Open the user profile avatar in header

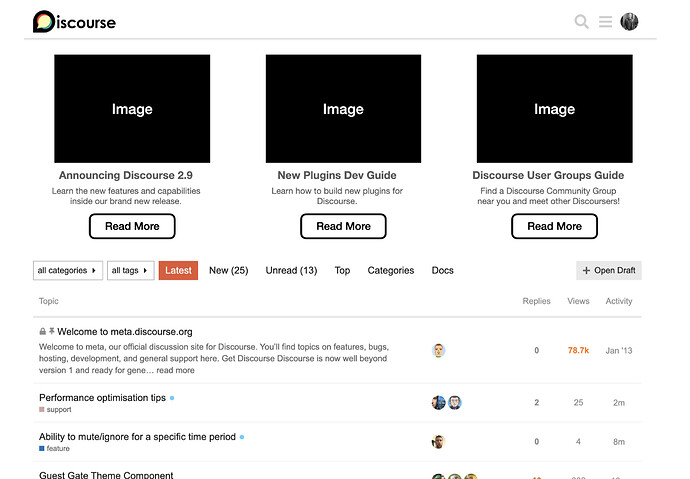[629, 22]
